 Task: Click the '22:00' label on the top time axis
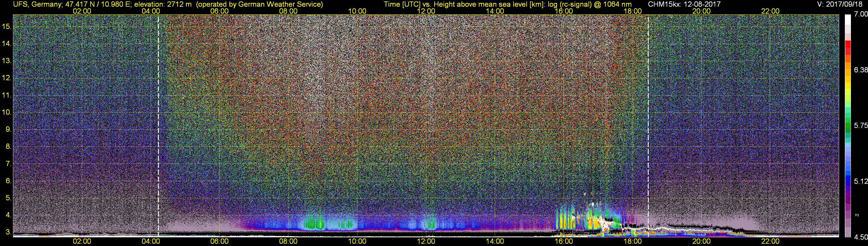770,11
